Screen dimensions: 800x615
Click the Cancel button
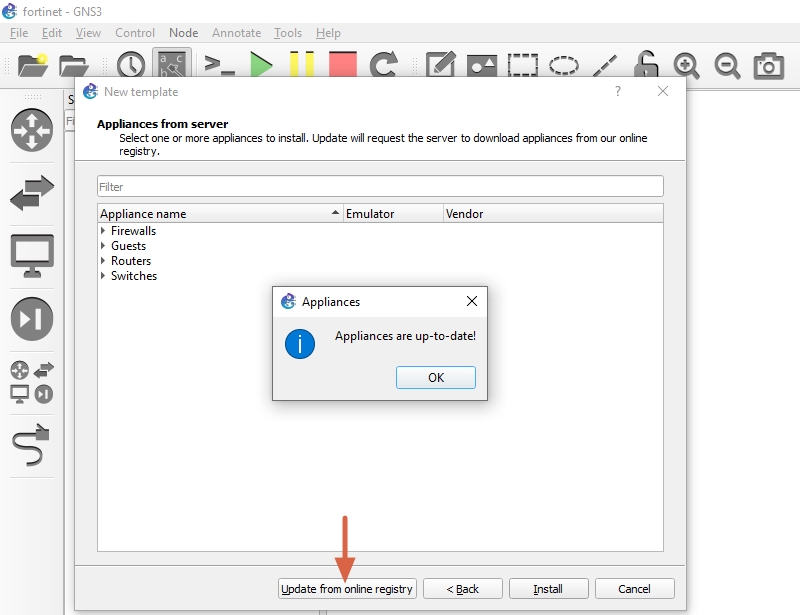[x=634, y=588]
